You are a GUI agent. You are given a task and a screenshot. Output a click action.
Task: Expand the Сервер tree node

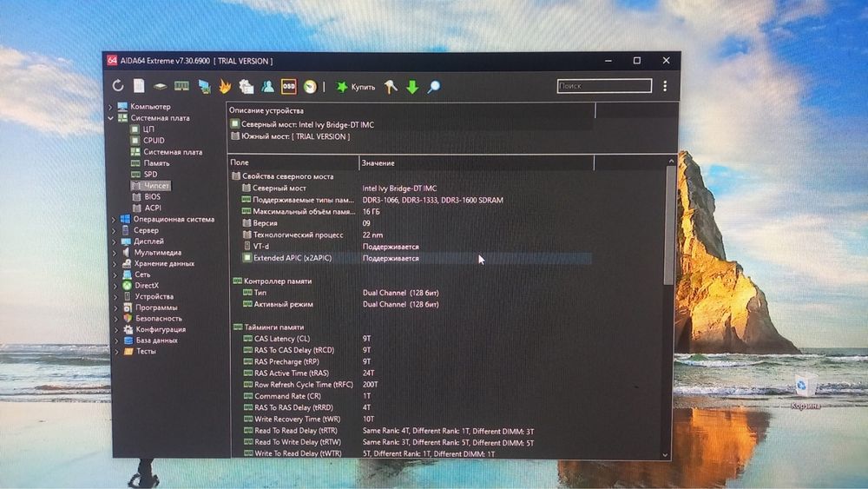pyautogui.click(x=115, y=230)
